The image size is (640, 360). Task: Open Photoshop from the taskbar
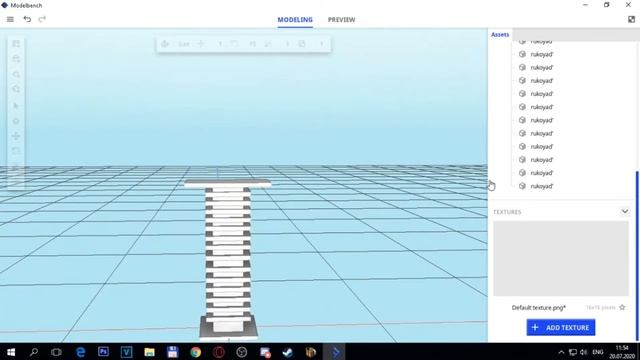103,352
